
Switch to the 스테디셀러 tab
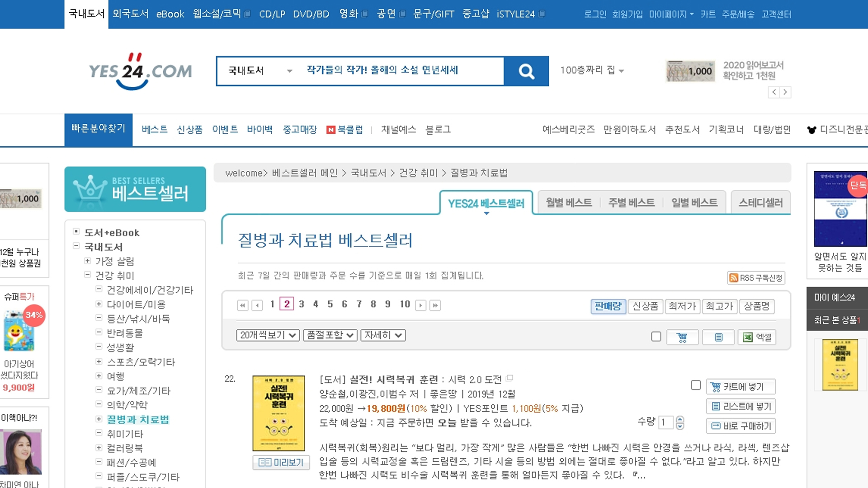pos(760,202)
